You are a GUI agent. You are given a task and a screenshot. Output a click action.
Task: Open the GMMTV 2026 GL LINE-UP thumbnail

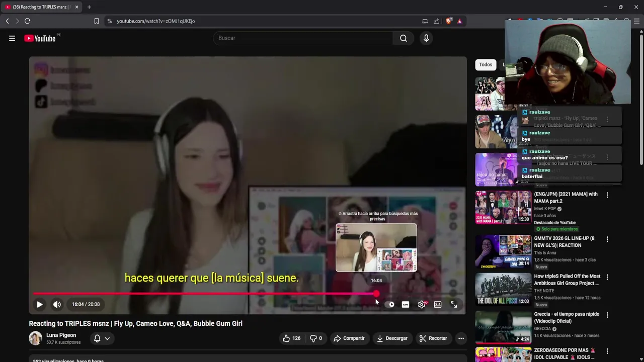[x=503, y=251]
